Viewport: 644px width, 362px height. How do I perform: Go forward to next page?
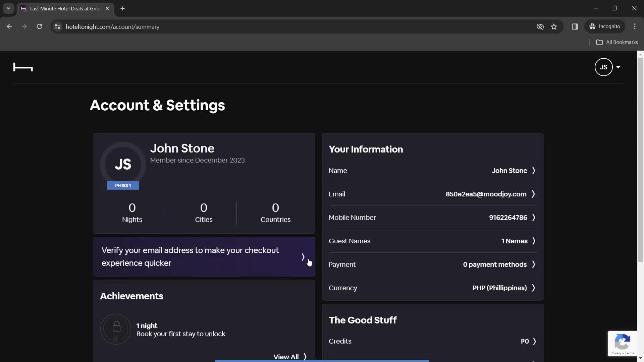pos(24,26)
